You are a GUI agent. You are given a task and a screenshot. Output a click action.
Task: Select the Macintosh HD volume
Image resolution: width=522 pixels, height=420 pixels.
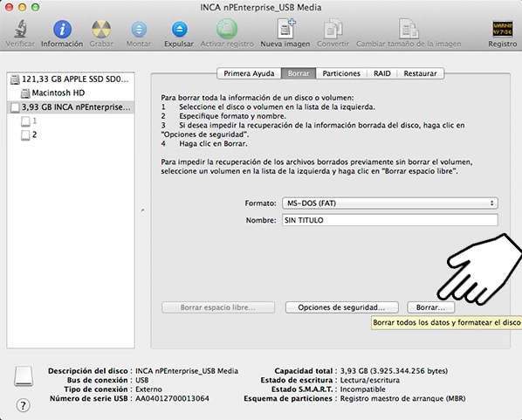click(71, 93)
